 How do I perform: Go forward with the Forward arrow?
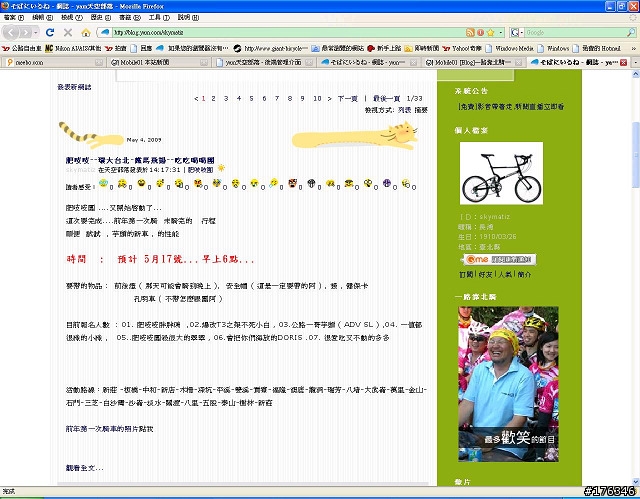pyautogui.click(x=25, y=32)
